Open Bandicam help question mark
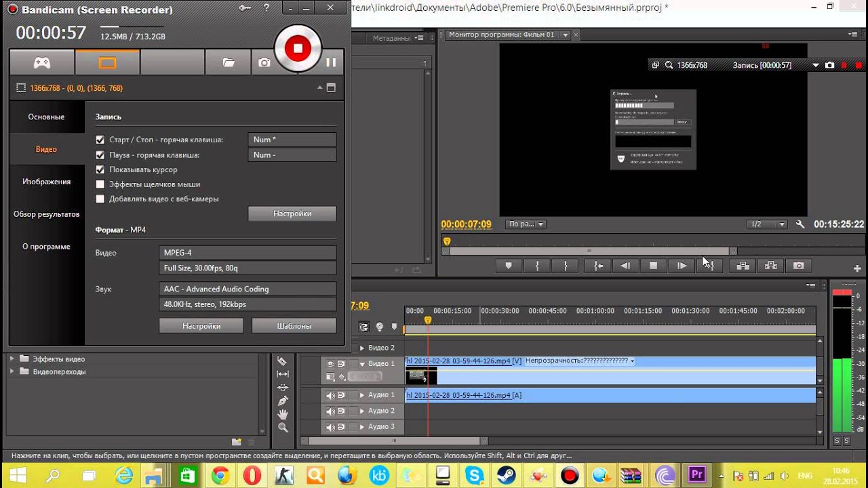The width and height of the screenshot is (868, 488). pos(267,8)
